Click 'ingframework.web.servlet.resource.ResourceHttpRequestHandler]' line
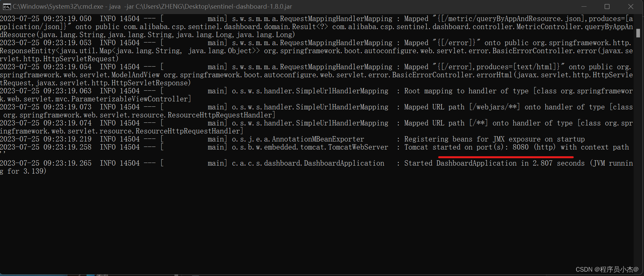Screen dimensions: 644x276 (x=122, y=131)
